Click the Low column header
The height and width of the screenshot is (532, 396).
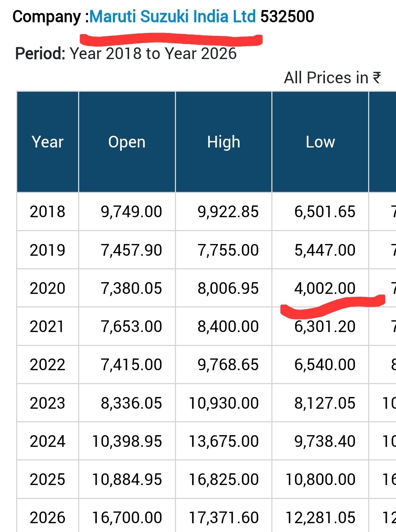click(x=320, y=142)
